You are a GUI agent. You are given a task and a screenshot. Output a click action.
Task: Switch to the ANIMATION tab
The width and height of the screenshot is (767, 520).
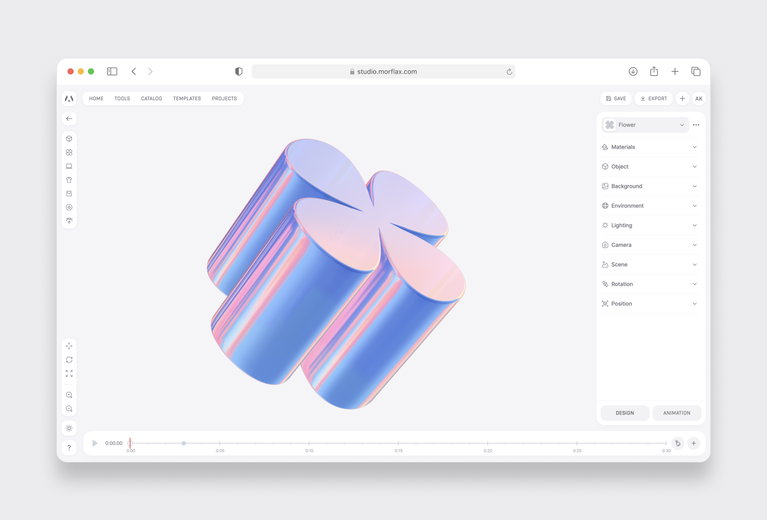point(677,413)
